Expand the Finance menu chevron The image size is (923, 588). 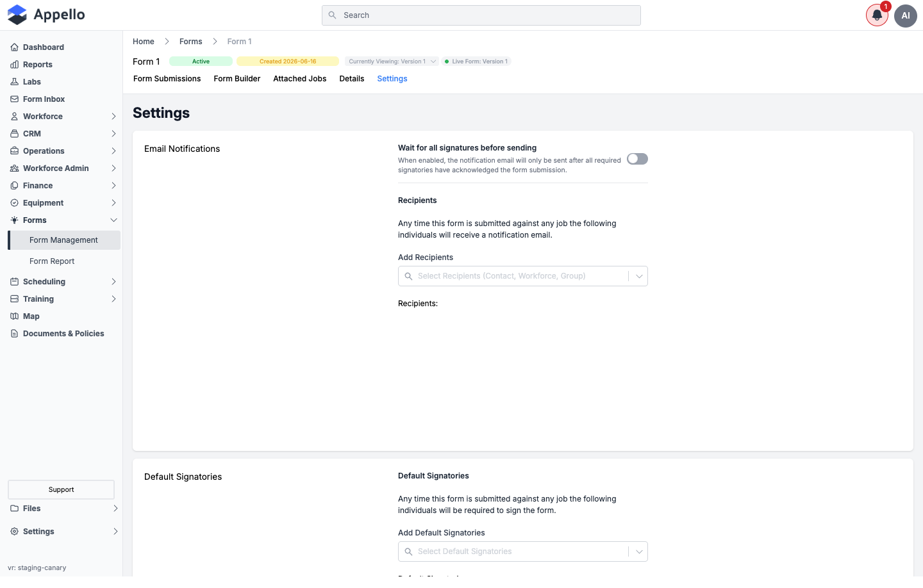(x=113, y=186)
